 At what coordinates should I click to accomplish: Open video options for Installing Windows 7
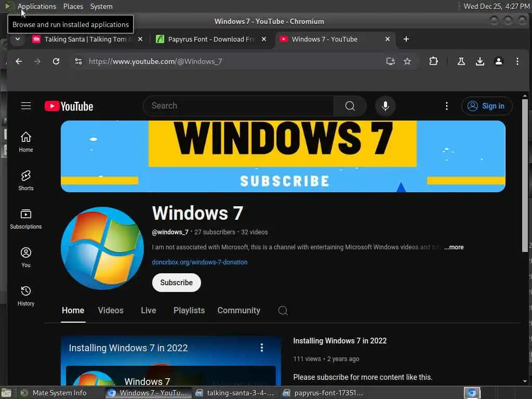[262, 348]
